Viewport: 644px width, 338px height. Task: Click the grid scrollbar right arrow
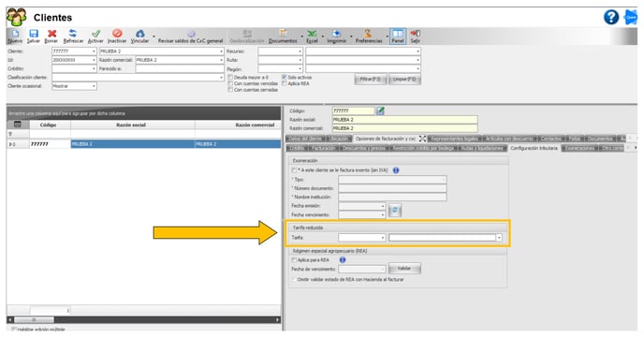278,319
